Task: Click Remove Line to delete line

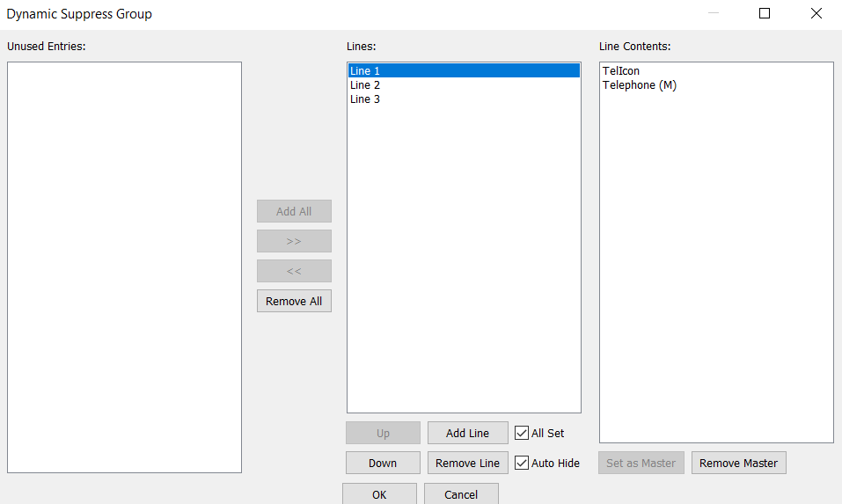Action: pos(467,463)
